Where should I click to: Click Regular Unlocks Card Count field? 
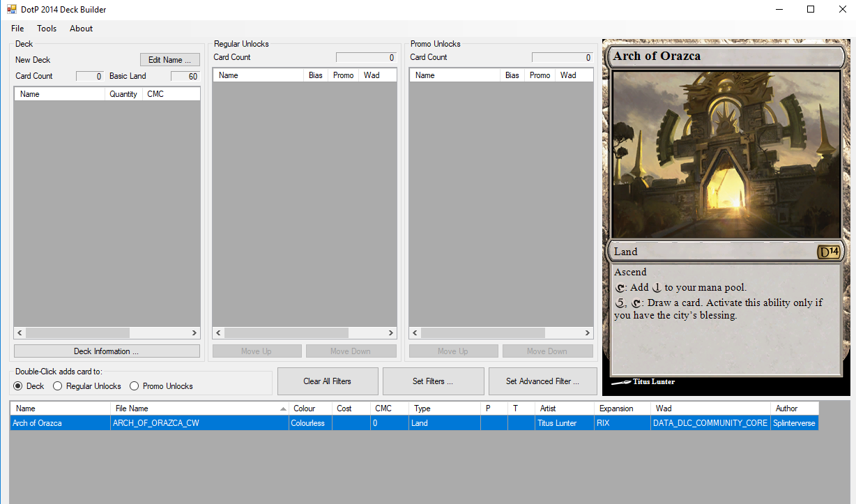(366, 58)
